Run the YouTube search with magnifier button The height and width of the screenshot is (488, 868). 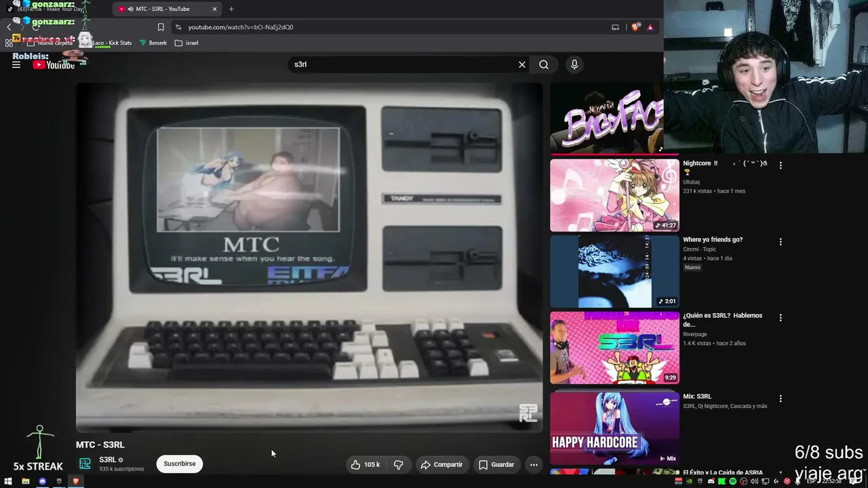click(544, 64)
